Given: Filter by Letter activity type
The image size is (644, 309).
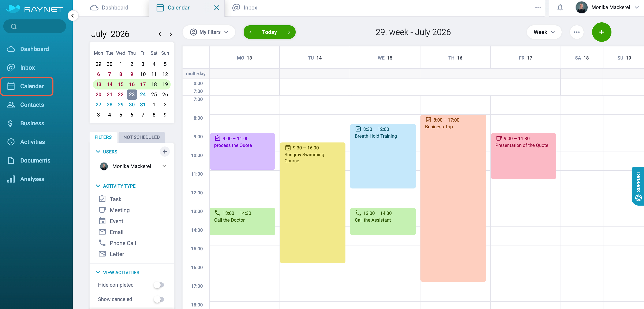Looking at the screenshot, I should tap(111, 254).
